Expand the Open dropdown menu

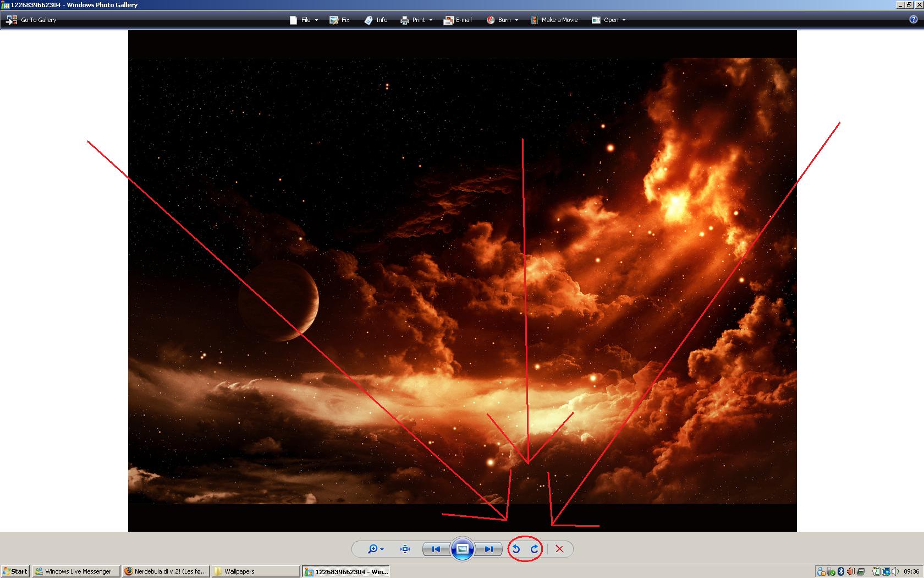click(609, 20)
